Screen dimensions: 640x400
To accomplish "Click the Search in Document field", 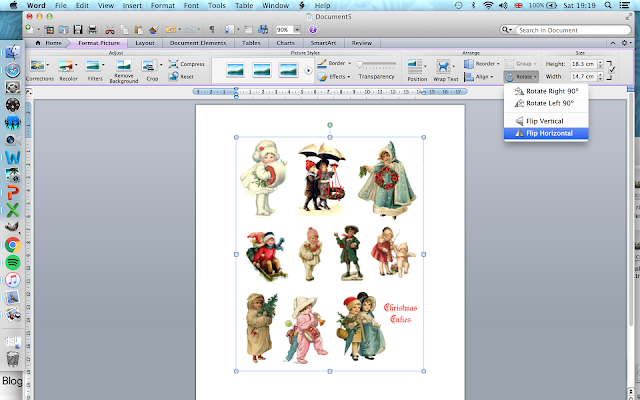I will coord(573,30).
